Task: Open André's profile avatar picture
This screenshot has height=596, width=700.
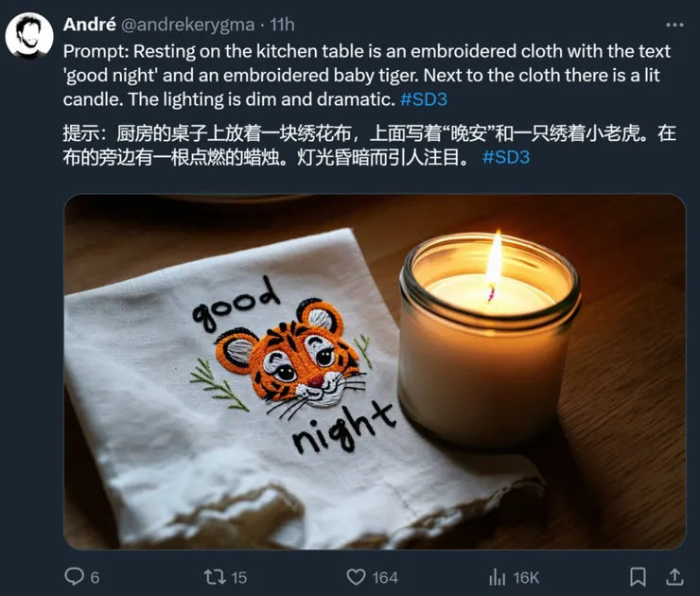Action: [x=29, y=36]
